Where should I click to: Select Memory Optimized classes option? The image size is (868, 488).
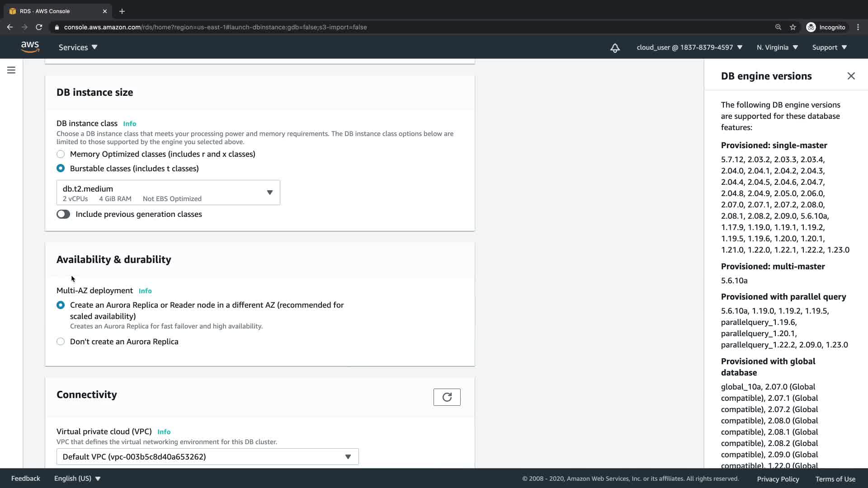pos(61,154)
